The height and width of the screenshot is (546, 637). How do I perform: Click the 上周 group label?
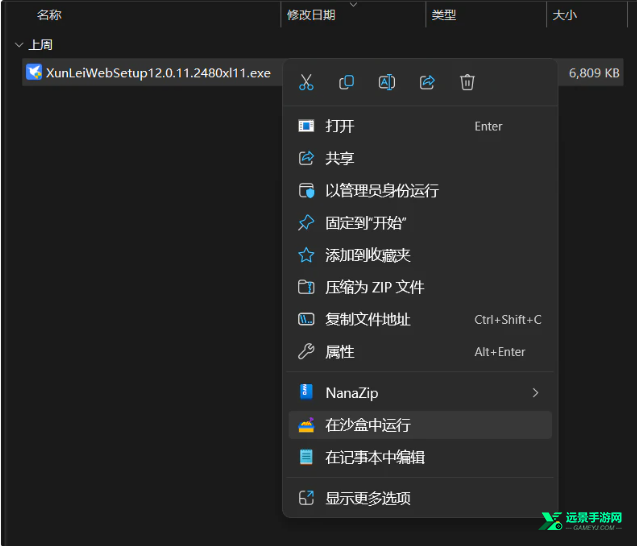[41, 45]
